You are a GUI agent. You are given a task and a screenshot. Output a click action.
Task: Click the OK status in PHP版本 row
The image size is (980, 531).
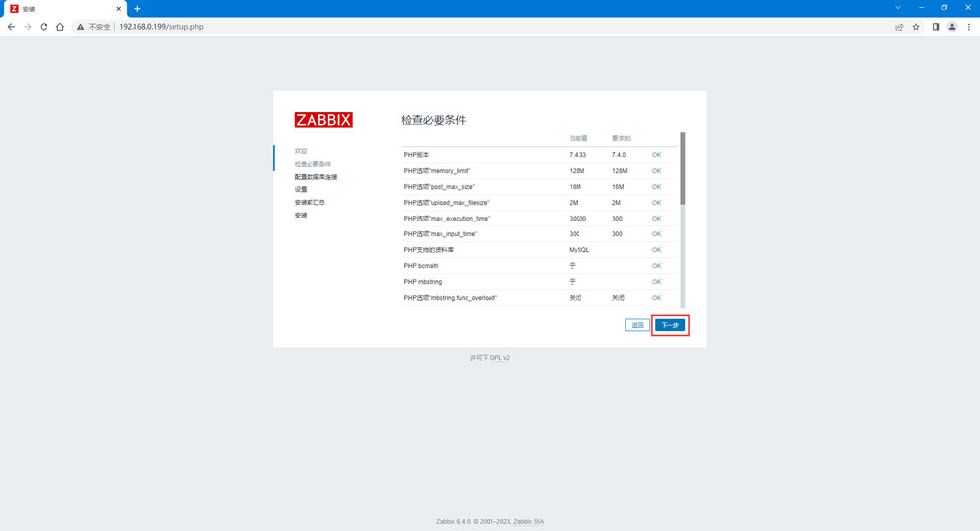pos(656,155)
